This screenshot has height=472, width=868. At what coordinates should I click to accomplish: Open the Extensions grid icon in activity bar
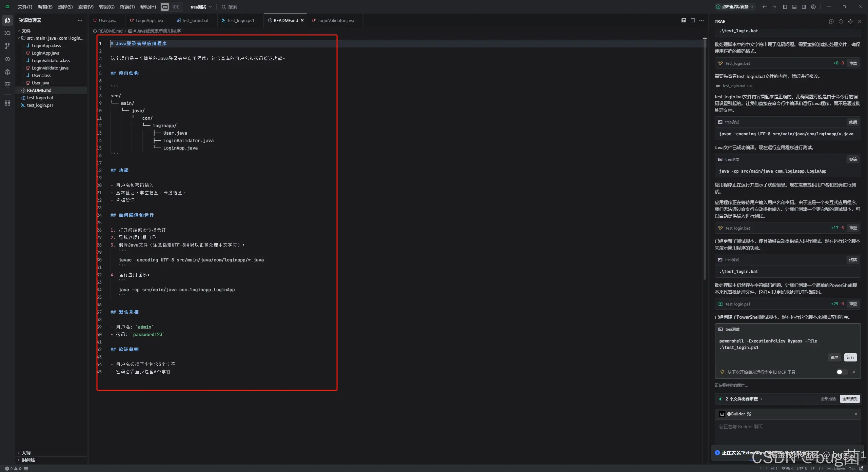7,103
